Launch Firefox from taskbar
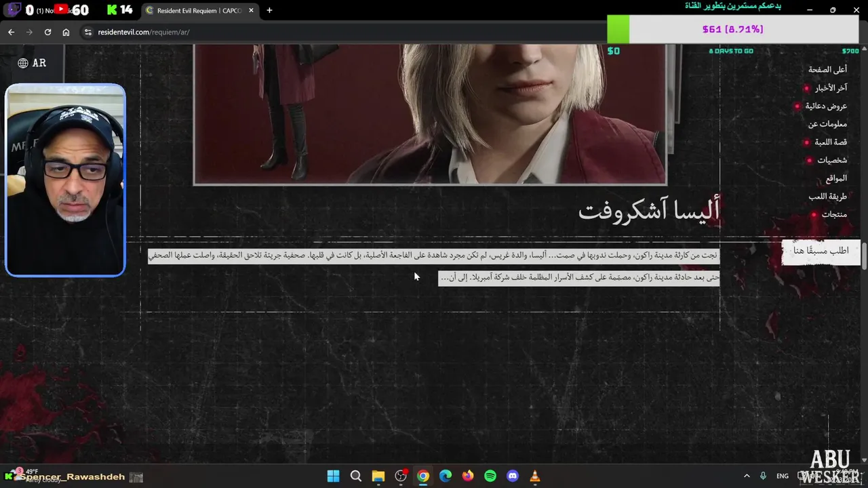Viewport: 868px width, 488px height. point(468,476)
